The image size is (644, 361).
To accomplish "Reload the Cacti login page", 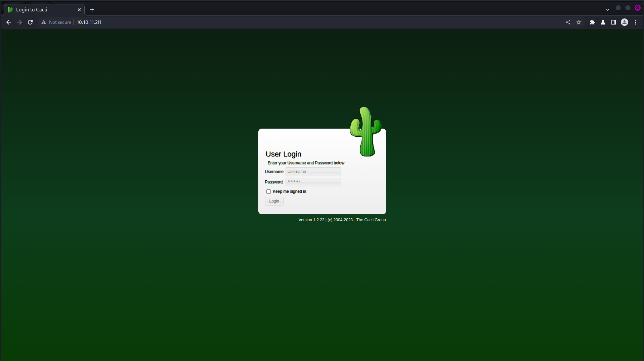I will pyautogui.click(x=30, y=22).
